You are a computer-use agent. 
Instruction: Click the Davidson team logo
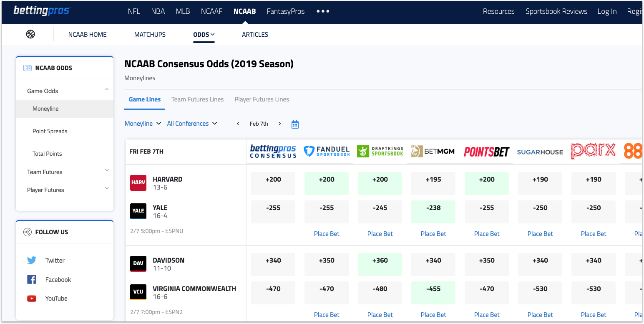tap(138, 264)
